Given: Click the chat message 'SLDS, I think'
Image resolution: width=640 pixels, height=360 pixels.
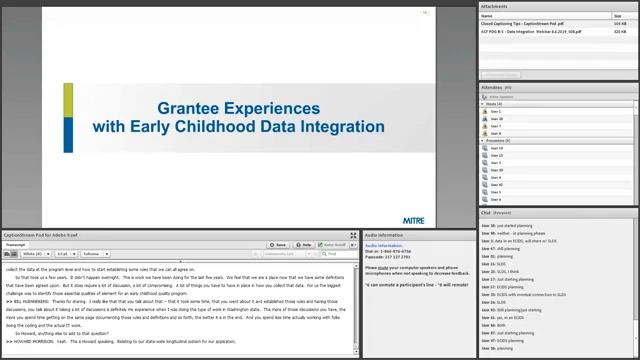Looking at the screenshot, I should coord(507,271).
